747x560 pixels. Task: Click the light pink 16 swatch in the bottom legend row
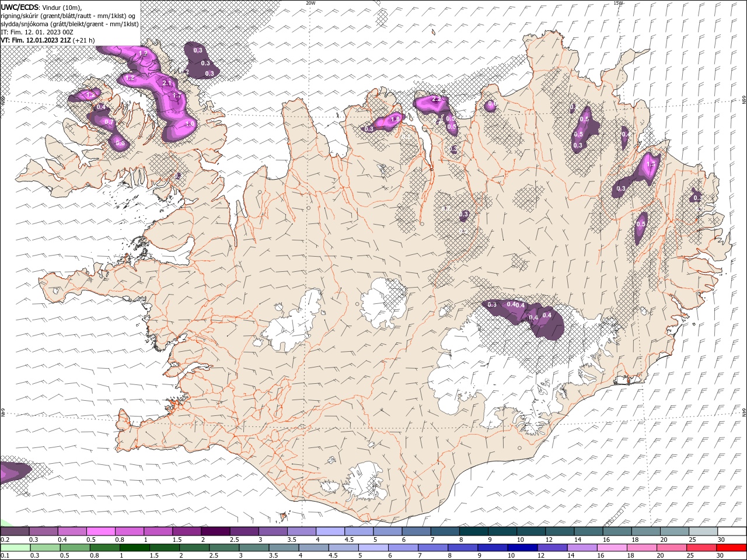coord(612,548)
